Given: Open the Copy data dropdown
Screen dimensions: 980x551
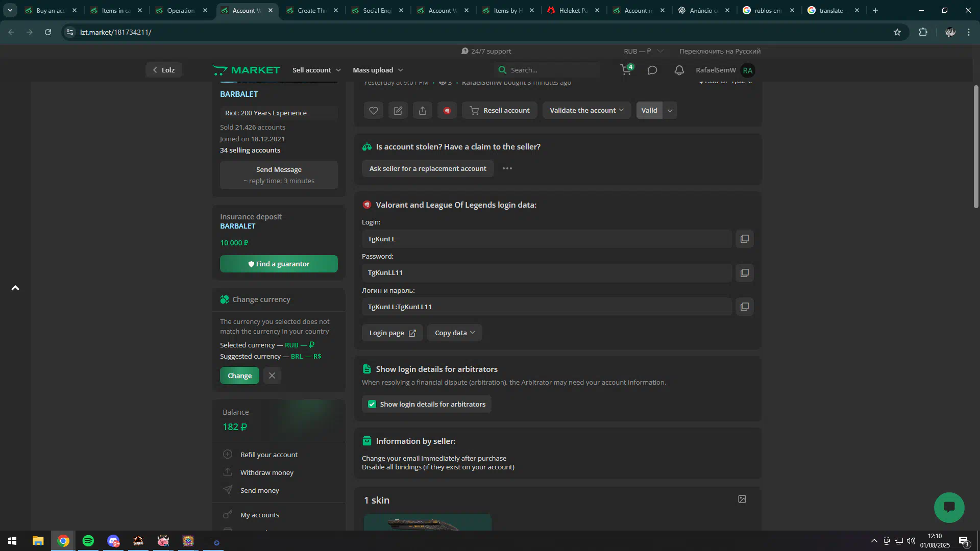Looking at the screenshot, I should (x=455, y=333).
